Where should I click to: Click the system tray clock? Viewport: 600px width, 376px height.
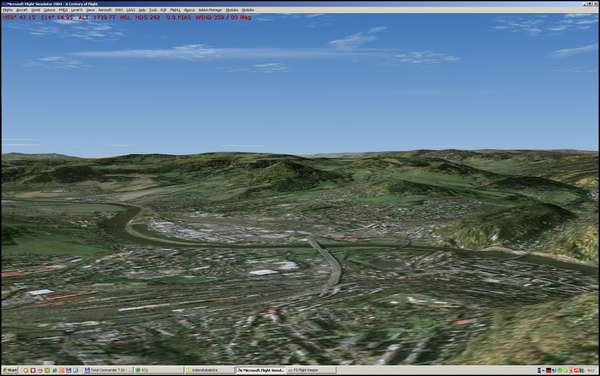point(591,370)
